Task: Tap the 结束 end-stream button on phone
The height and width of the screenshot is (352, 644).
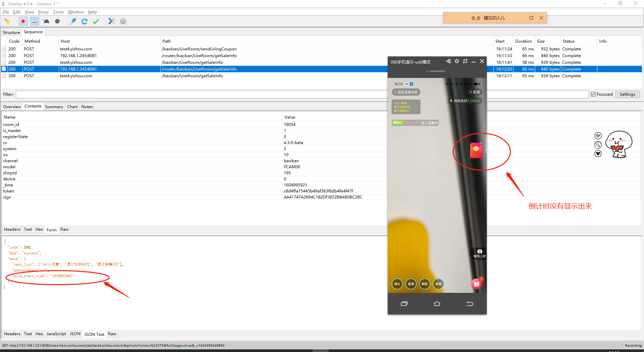Action: pyautogui.click(x=475, y=92)
